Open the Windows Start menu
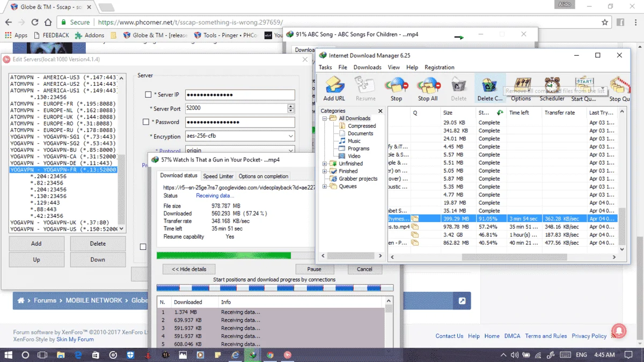 click(9, 355)
